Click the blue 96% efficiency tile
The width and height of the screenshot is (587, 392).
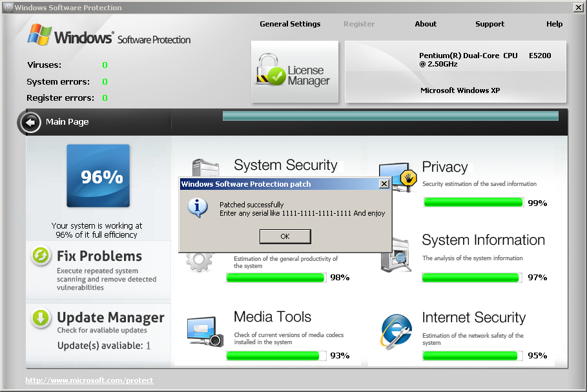[98, 176]
